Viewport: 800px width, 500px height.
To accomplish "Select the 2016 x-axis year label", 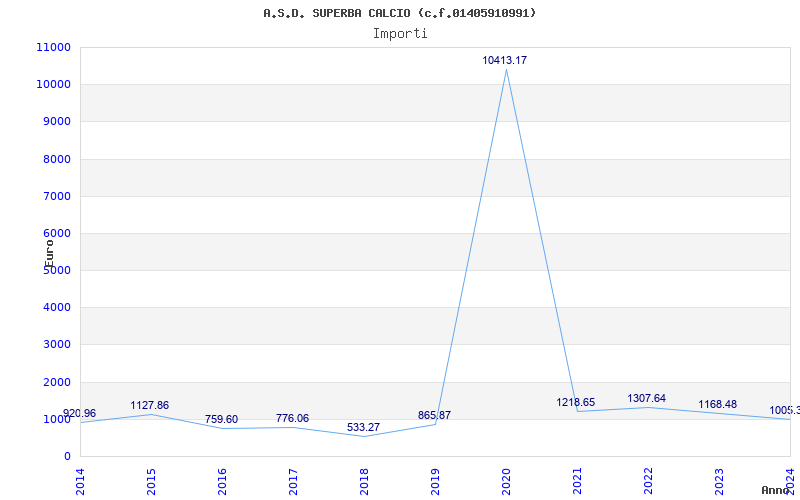I will [222, 482].
